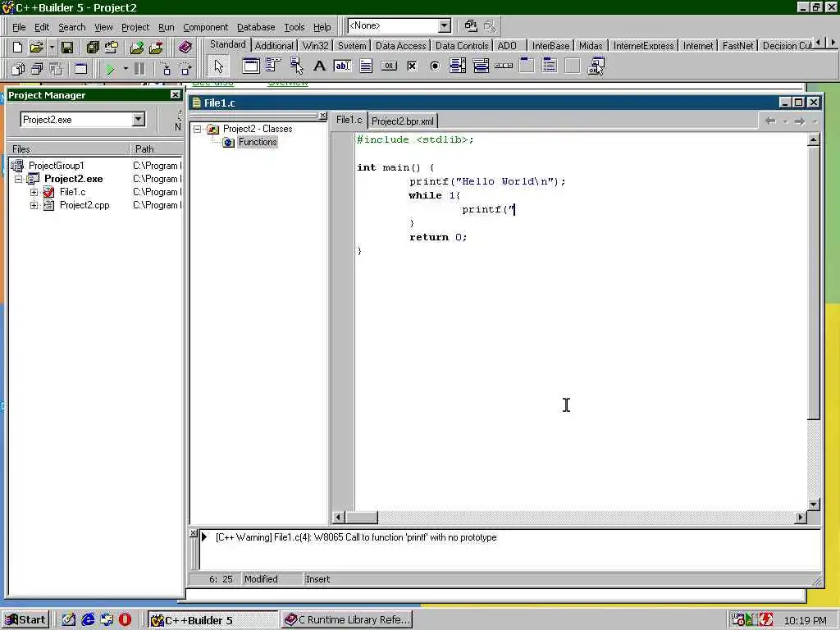
Task: Select the RadioButton component icon
Action: tap(435, 66)
